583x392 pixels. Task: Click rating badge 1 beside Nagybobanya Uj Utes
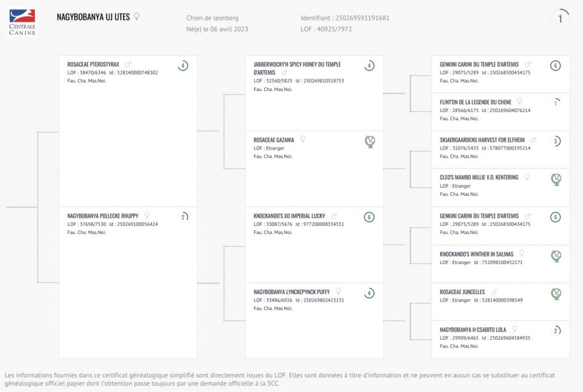click(560, 19)
